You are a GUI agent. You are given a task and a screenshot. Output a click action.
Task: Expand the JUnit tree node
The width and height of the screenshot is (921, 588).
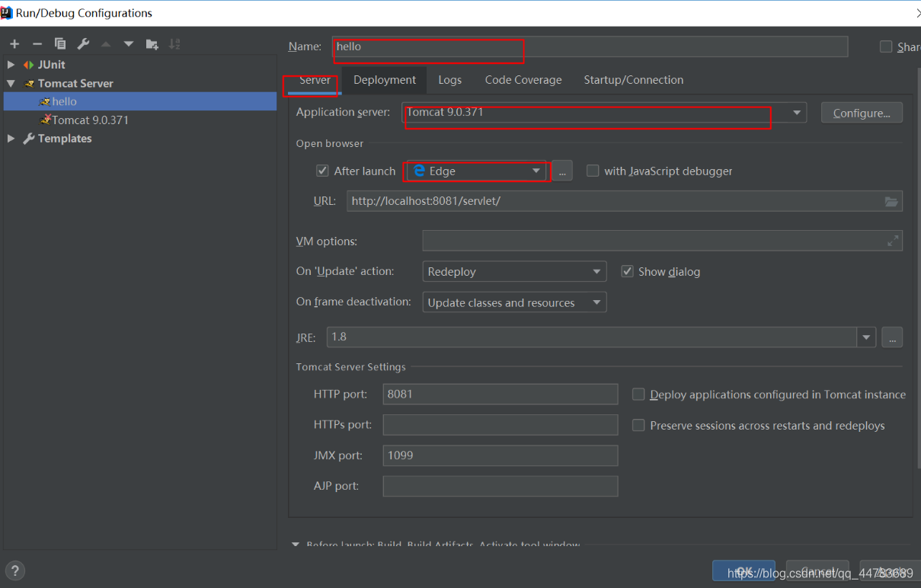point(11,65)
